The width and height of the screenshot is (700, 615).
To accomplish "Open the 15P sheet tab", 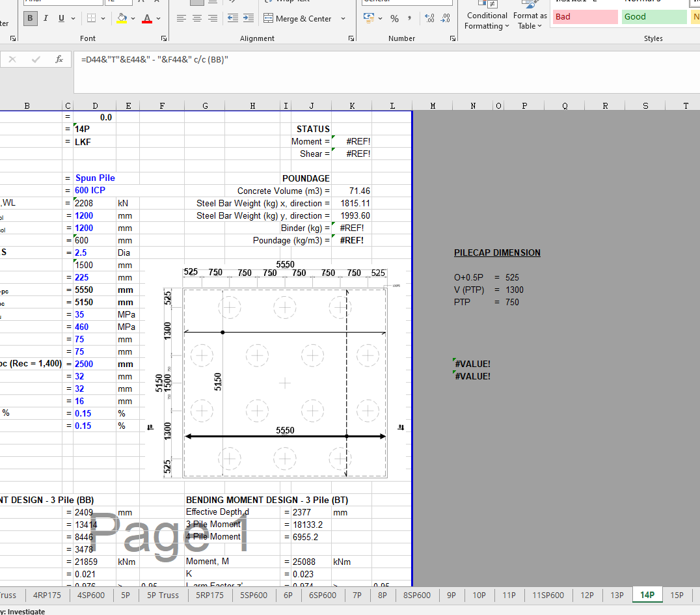I will point(677,595).
